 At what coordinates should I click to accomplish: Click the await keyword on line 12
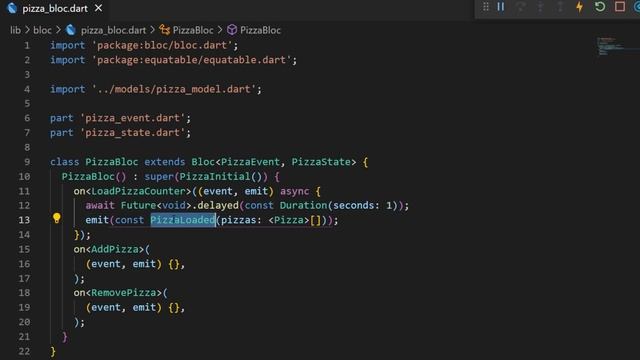[x=100, y=205]
